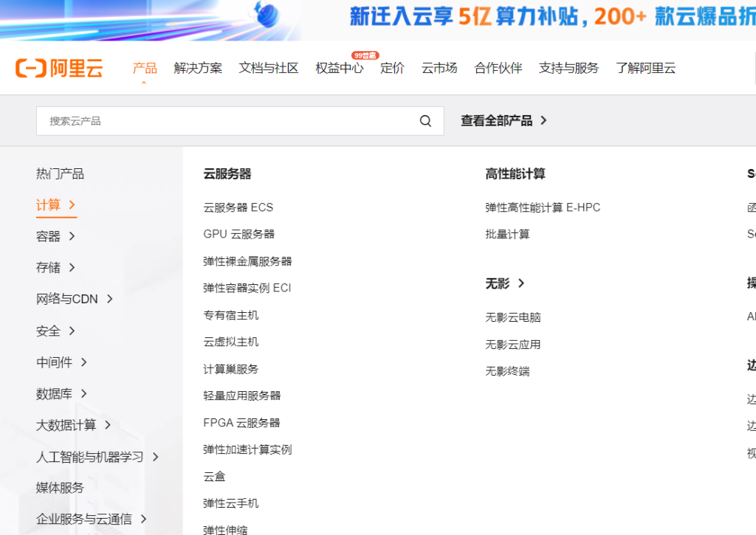Click the Alibaba Cloud logo

pyautogui.click(x=59, y=67)
